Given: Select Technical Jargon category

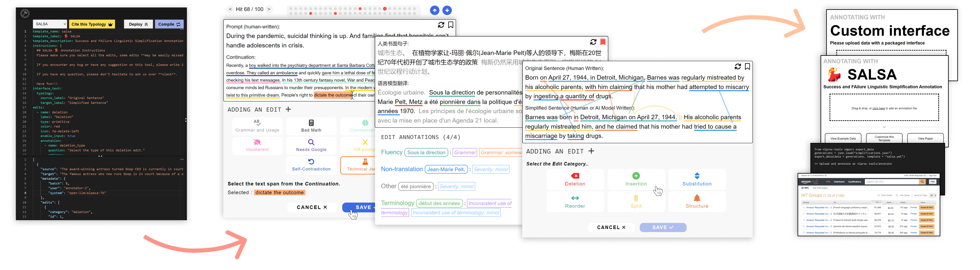Looking at the screenshot, I should pyautogui.click(x=358, y=165).
